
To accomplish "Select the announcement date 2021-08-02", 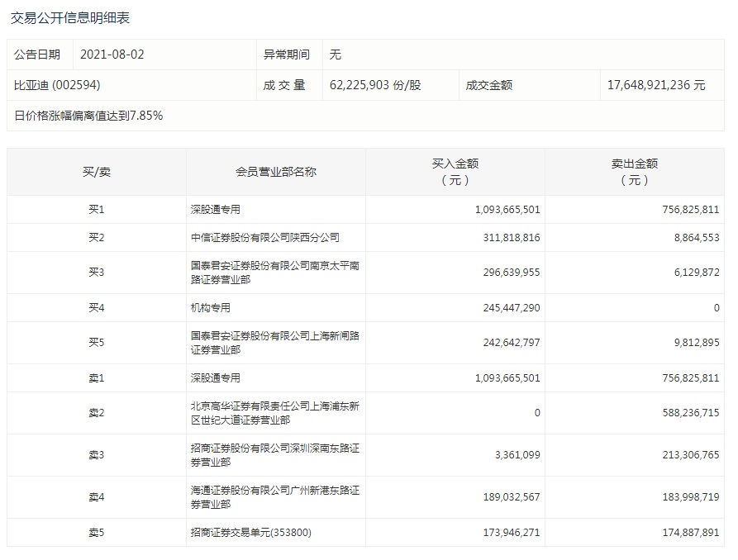I will pos(112,55).
